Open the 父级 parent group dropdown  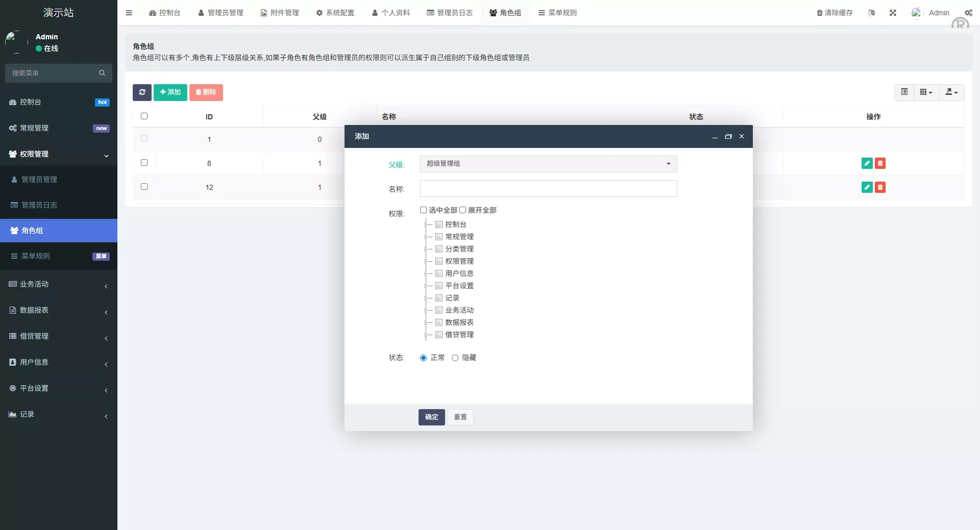(x=548, y=164)
